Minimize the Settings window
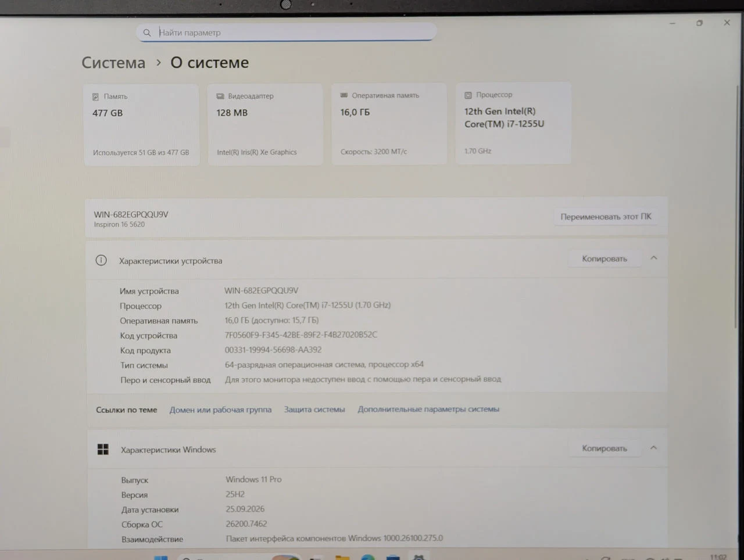744x560 pixels. tap(673, 23)
